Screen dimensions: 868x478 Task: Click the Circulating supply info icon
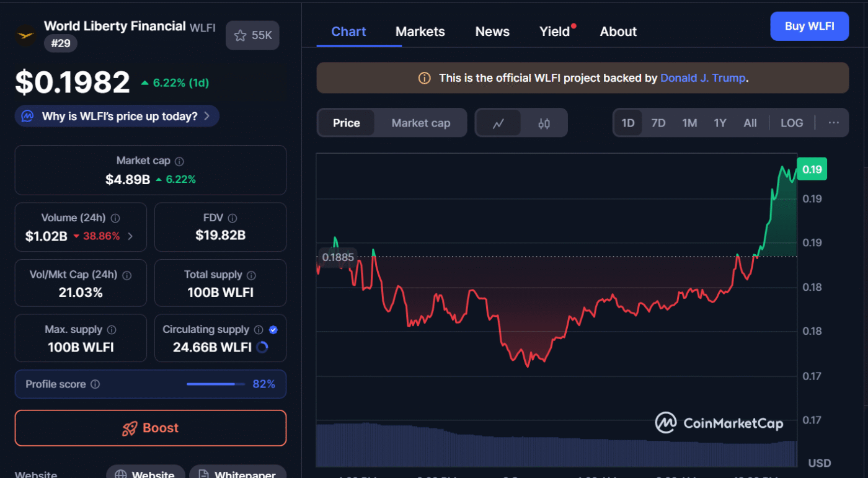click(259, 330)
